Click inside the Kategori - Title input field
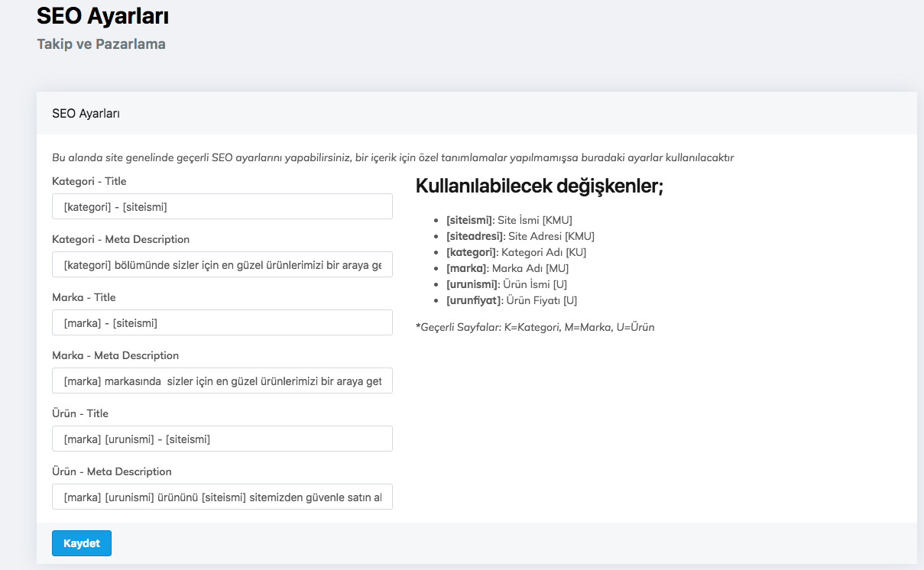 click(222, 206)
